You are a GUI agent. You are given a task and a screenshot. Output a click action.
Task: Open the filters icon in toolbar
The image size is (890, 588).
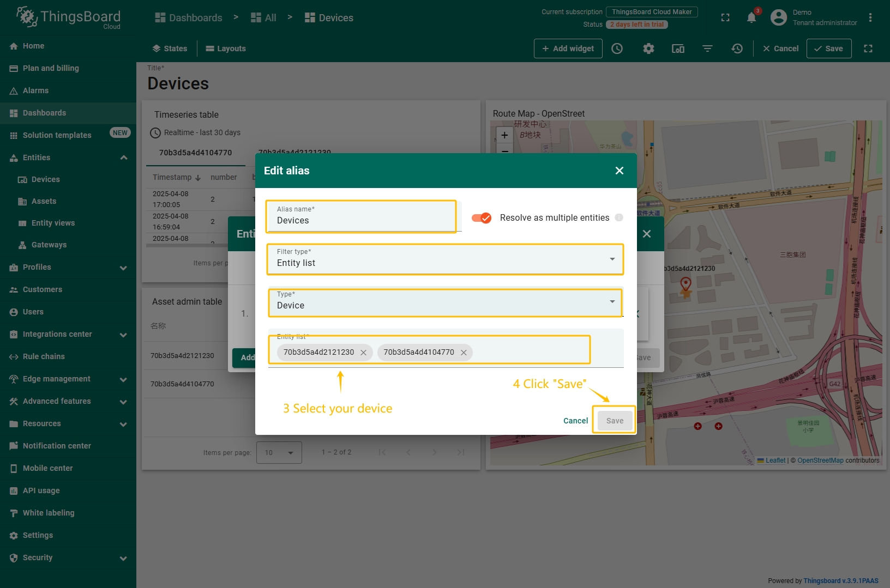(x=707, y=49)
